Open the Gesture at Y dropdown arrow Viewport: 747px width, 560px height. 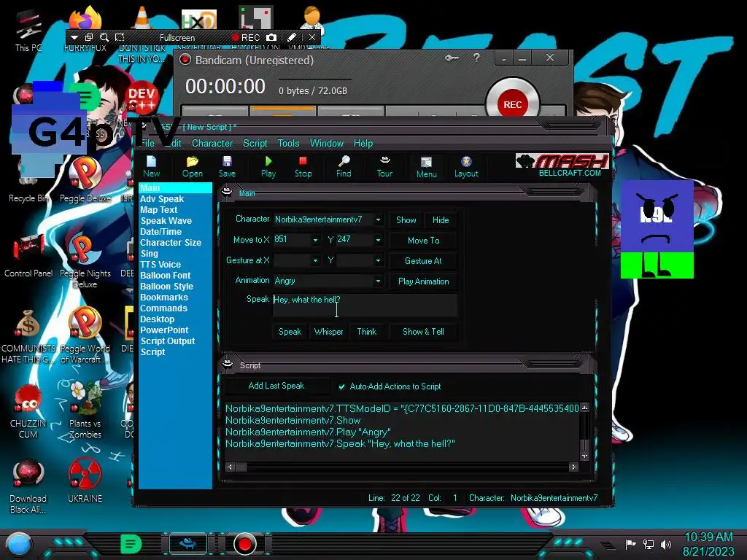[x=378, y=260]
